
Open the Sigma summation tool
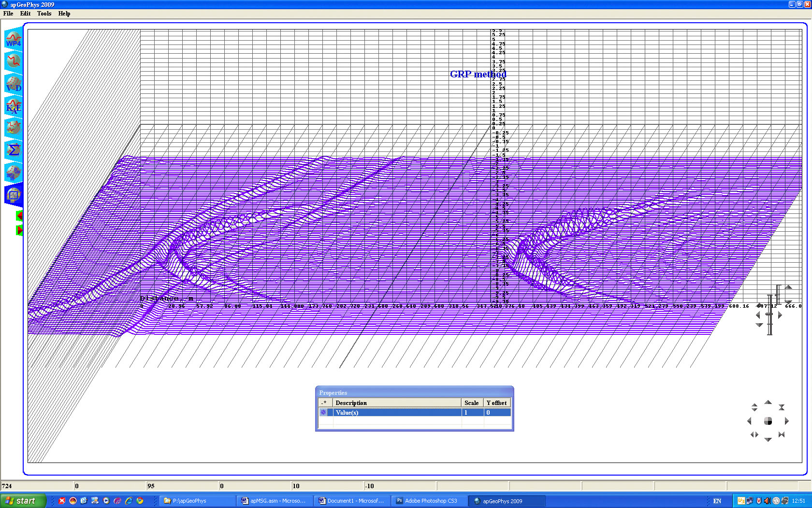pos(14,150)
